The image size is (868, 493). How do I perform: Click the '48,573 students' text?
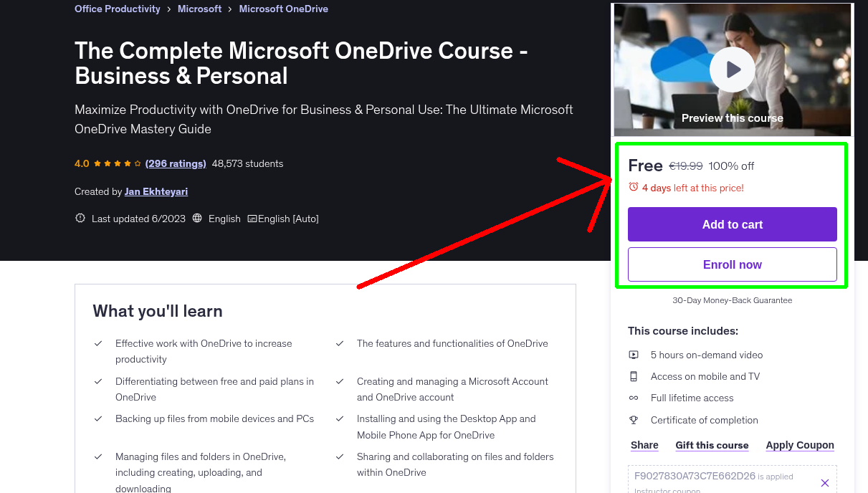pos(248,163)
